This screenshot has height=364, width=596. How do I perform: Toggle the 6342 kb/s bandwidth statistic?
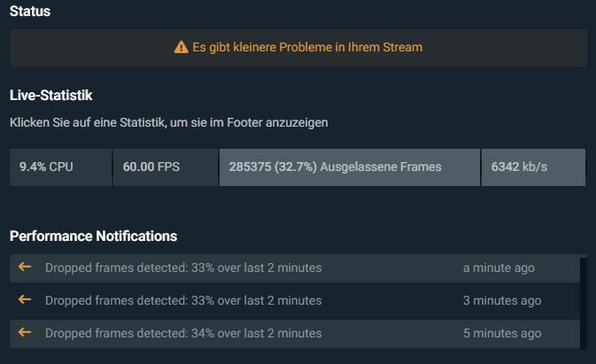[x=533, y=167]
